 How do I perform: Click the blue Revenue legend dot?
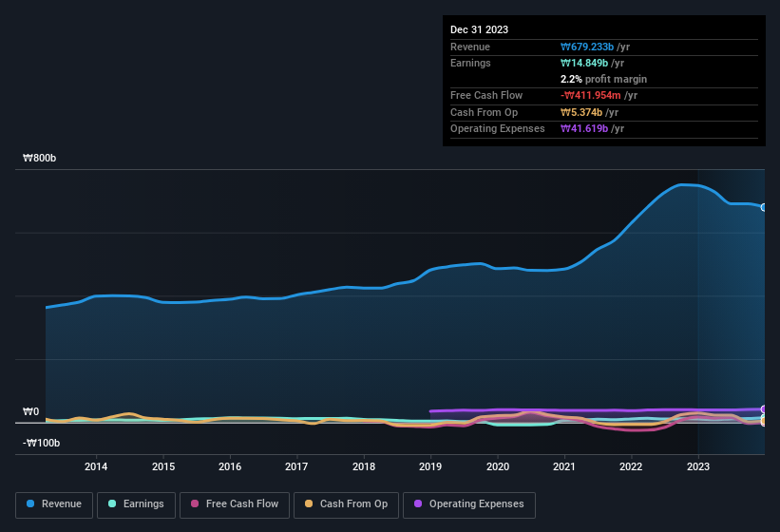pyautogui.click(x=30, y=503)
